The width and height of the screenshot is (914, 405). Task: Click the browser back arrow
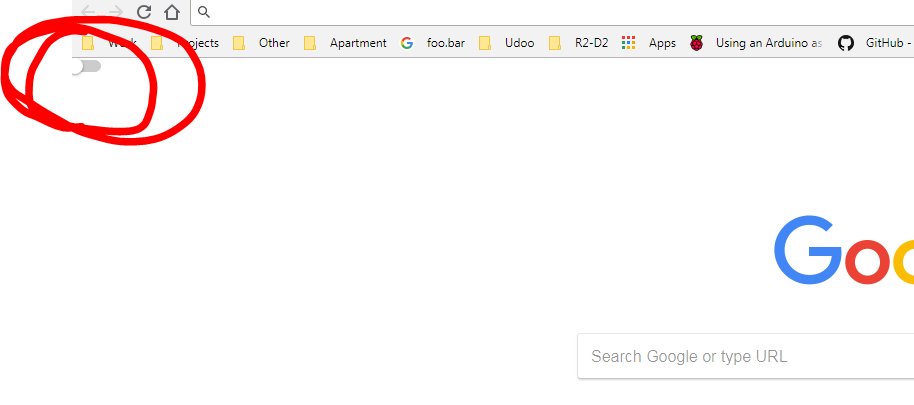(88, 12)
